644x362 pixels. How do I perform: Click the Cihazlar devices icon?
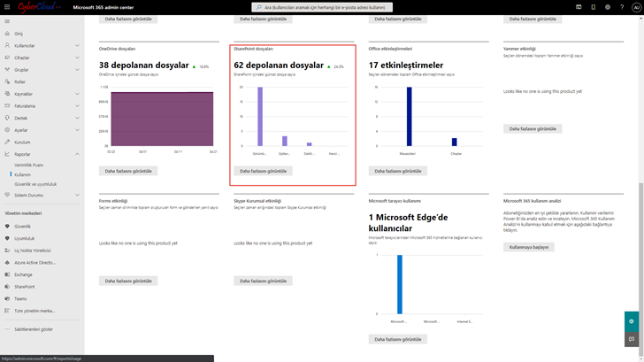pos(7,58)
